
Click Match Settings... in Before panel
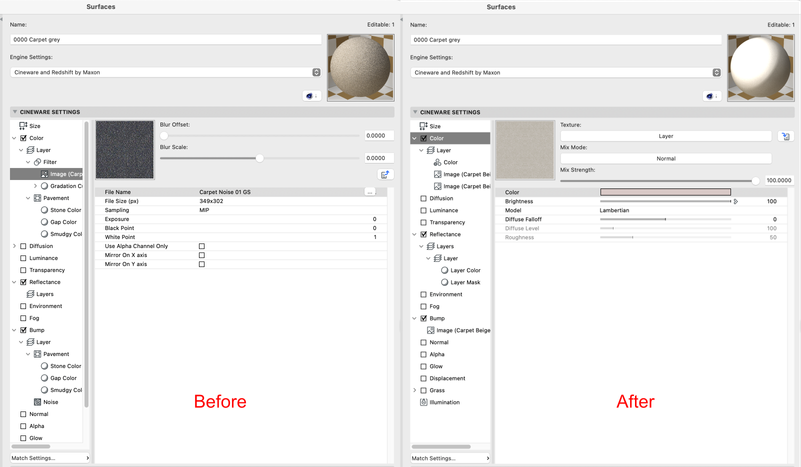(x=50, y=458)
